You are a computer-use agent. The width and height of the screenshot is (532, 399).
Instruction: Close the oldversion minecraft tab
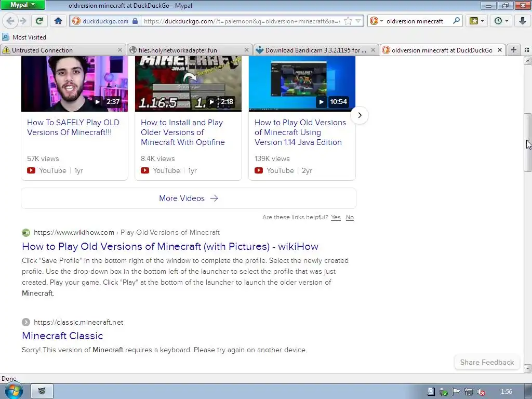coord(500,50)
